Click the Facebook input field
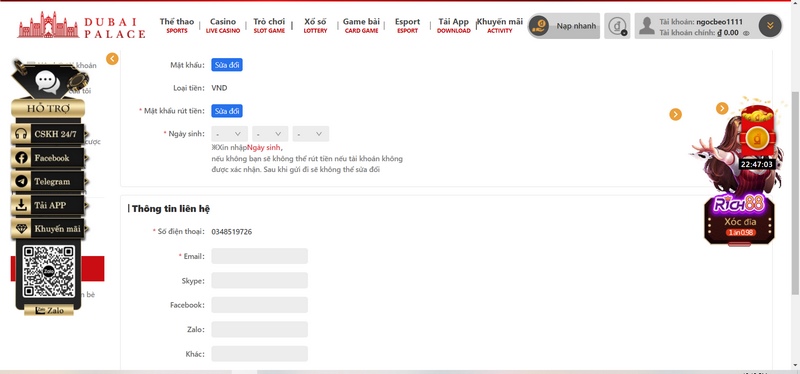Image resolution: width=800 pixels, height=374 pixels. pyautogui.click(x=260, y=305)
